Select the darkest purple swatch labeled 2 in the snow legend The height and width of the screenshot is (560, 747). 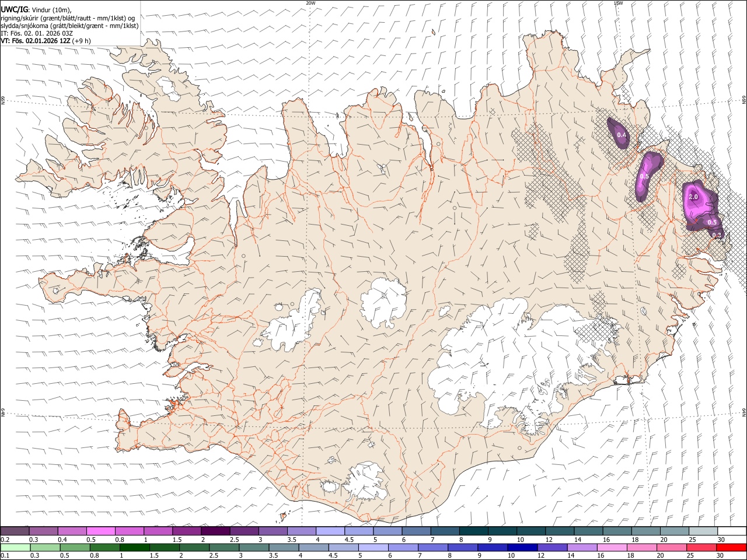(x=215, y=531)
